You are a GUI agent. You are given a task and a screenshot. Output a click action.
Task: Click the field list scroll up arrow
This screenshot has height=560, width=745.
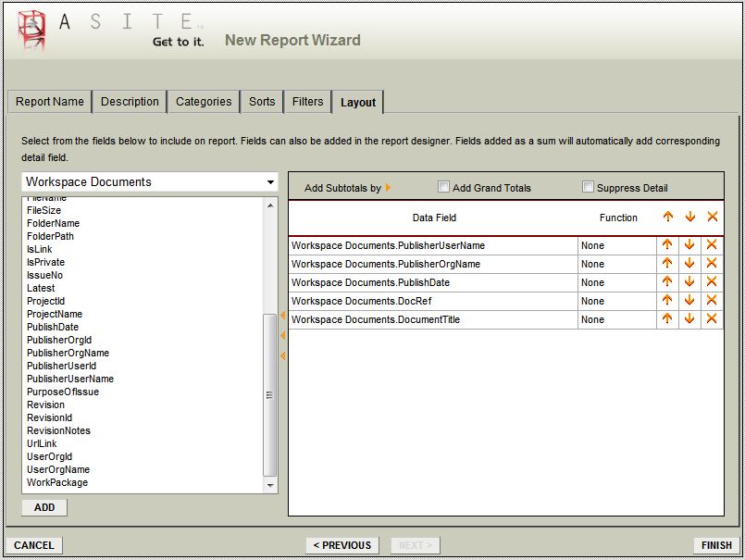pyautogui.click(x=270, y=205)
